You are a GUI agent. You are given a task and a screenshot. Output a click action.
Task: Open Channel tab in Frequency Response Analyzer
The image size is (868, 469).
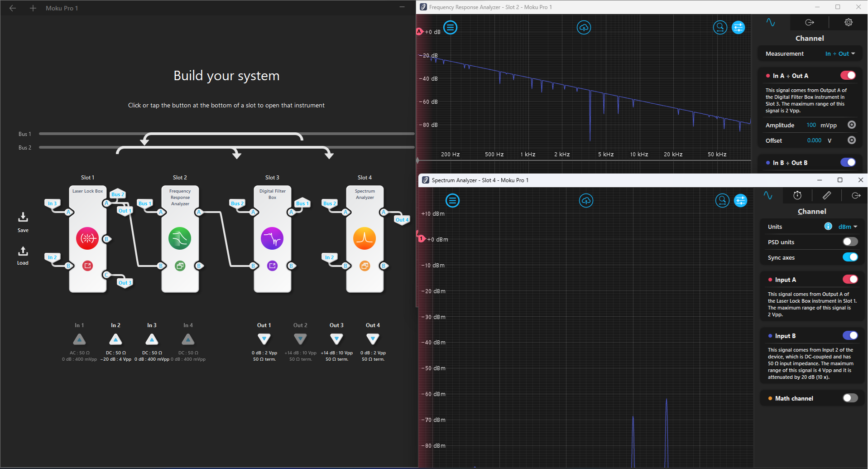point(771,22)
